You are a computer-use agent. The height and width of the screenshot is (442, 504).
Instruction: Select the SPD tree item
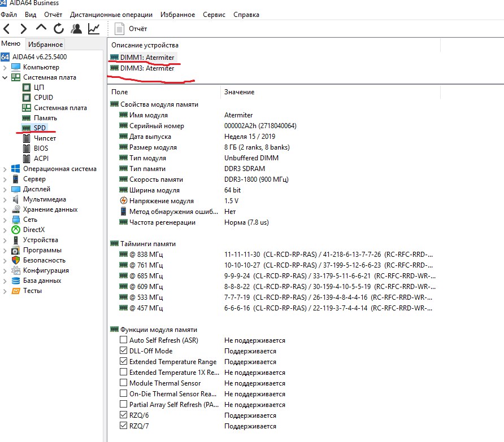coord(40,128)
